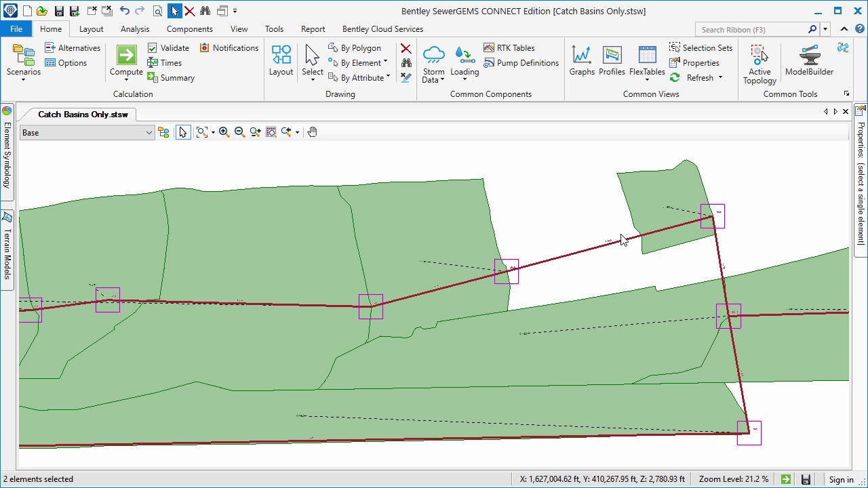868x488 pixels.
Task: Click '2 elements selected' status text
Action: pos(38,479)
